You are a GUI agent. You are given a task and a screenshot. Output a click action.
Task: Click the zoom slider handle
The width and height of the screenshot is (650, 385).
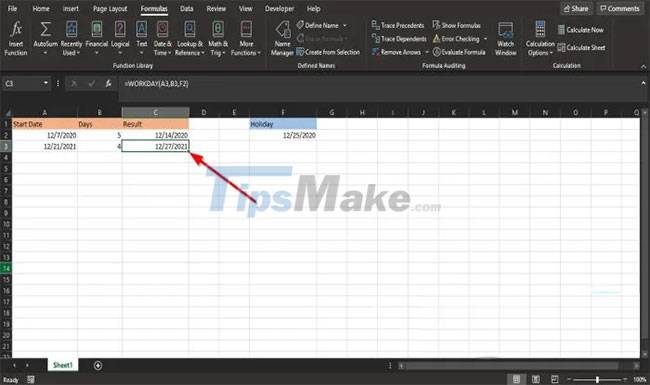pyautogui.click(x=597, y=379)
